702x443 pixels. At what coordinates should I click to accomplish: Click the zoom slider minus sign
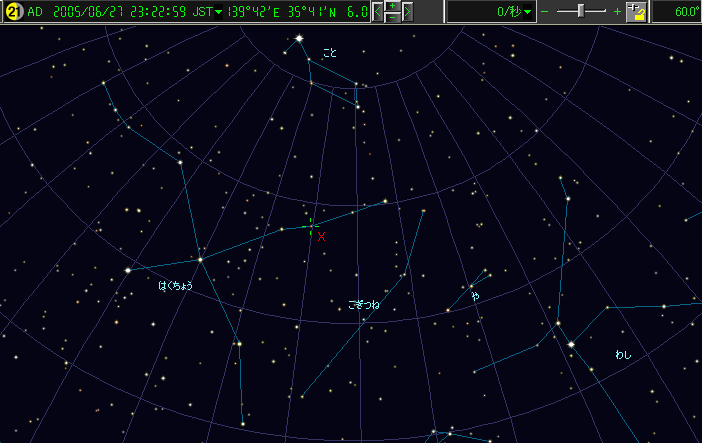pyautogui.click(x=545, y=12)
